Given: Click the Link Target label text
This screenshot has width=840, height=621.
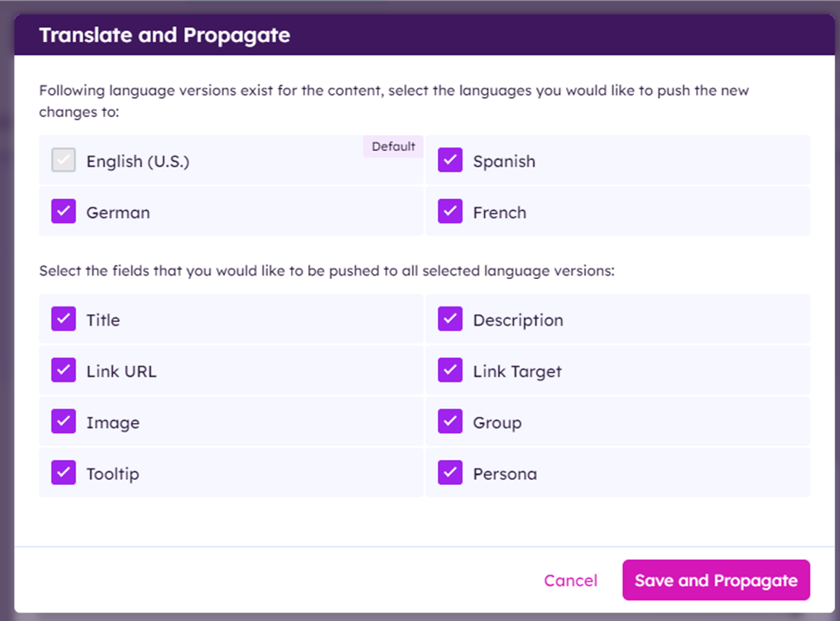Looking at the screenshot, I should tap(517, 372).
